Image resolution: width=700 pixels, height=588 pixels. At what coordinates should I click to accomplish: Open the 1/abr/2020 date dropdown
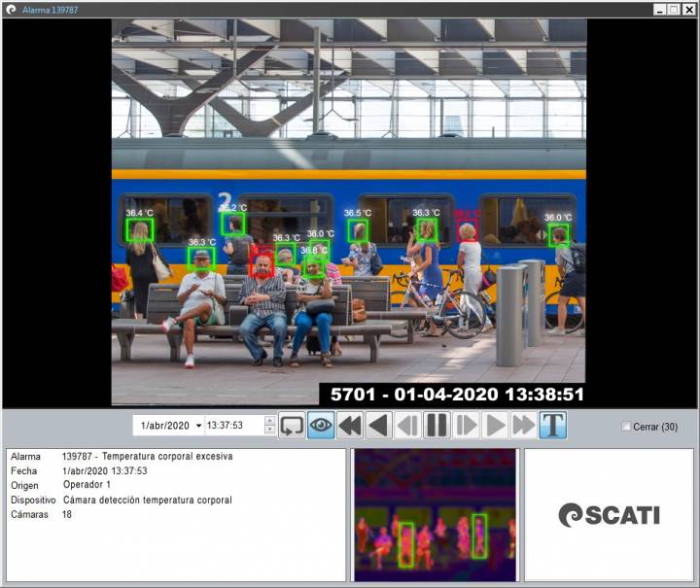click(x=198, y=426)
